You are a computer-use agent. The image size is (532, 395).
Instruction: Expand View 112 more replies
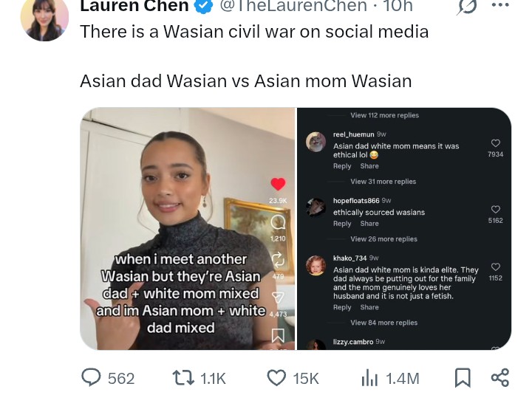384,115
